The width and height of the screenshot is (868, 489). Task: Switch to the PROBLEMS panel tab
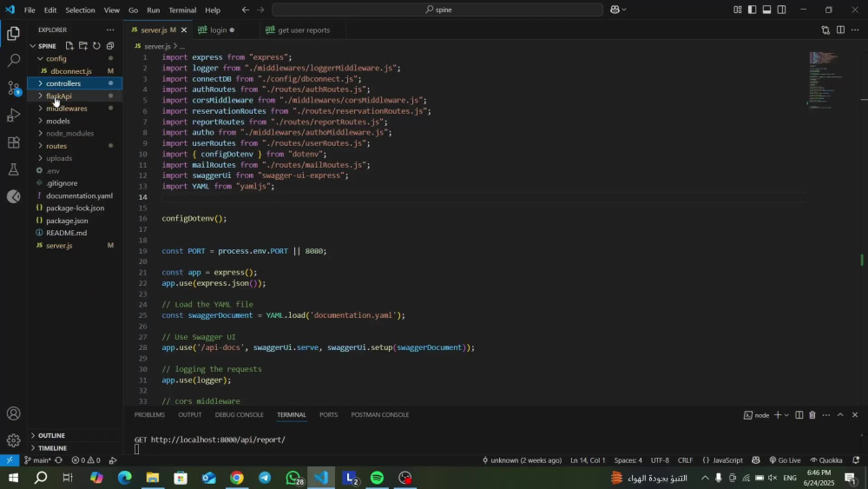[x=149, y=415]
